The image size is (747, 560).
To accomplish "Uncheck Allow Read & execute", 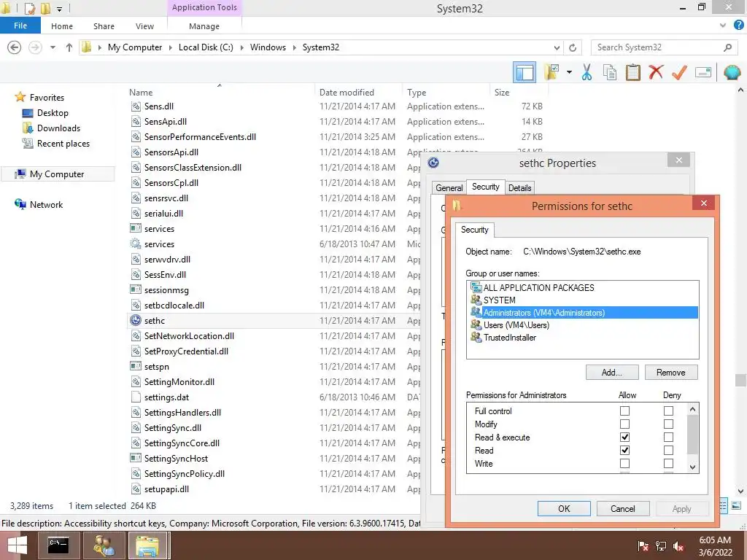I will [x=624, y=437].
